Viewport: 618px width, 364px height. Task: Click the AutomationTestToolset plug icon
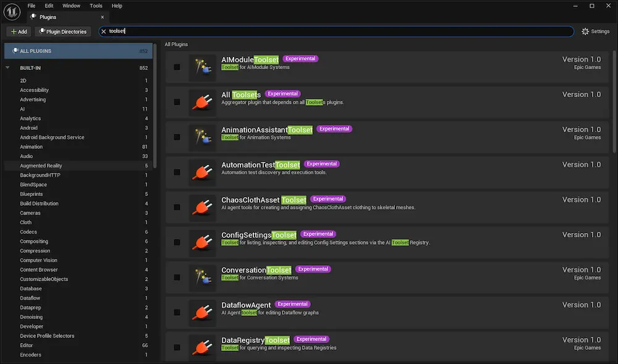[202, 172]
